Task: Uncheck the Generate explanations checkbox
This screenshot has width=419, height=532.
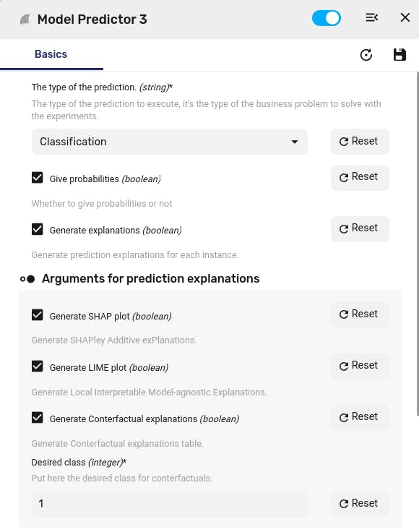Action: click(x=38, y=229)
